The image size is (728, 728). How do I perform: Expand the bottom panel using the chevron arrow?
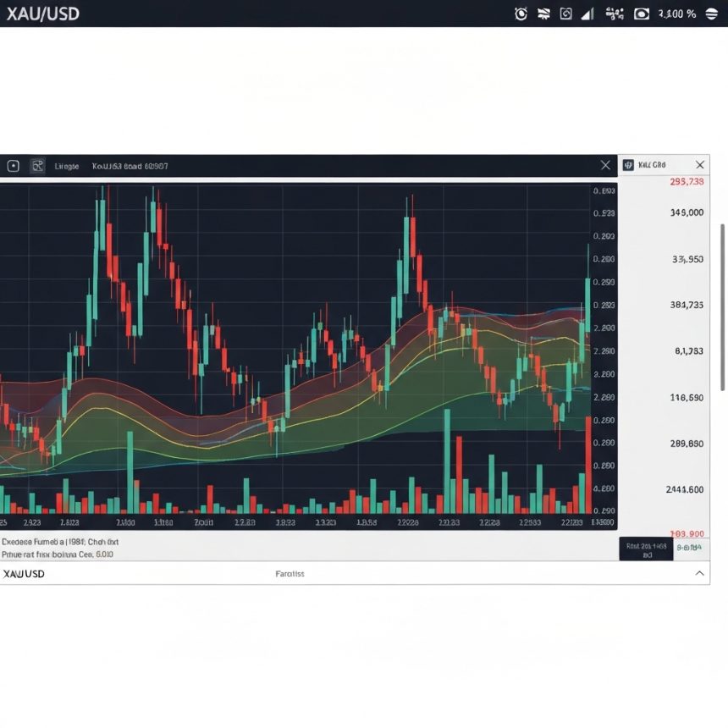click(699, 573)
